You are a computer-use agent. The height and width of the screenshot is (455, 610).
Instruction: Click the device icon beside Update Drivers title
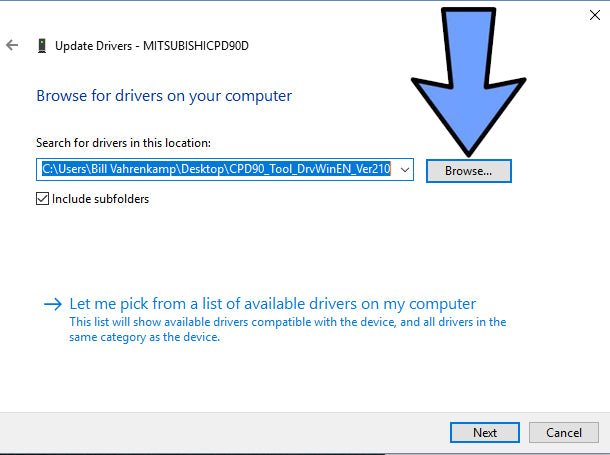click(42, 45)
